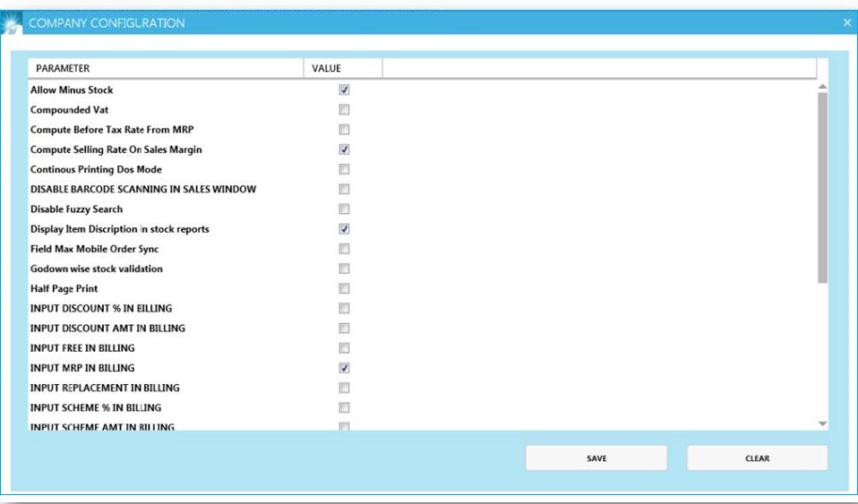
Task: Check Input Discount Amt In Billing box
Action: click(344, 329)
